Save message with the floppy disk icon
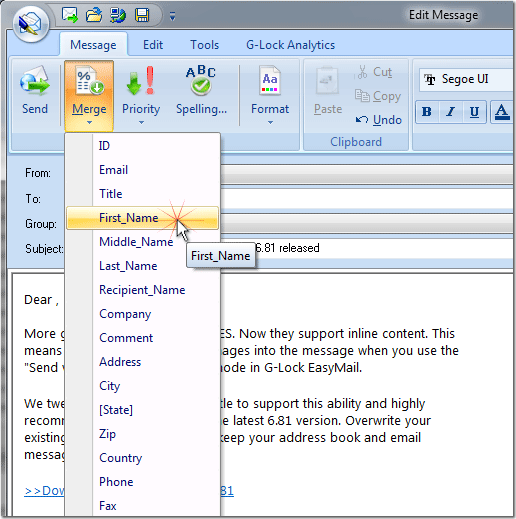 142,15
